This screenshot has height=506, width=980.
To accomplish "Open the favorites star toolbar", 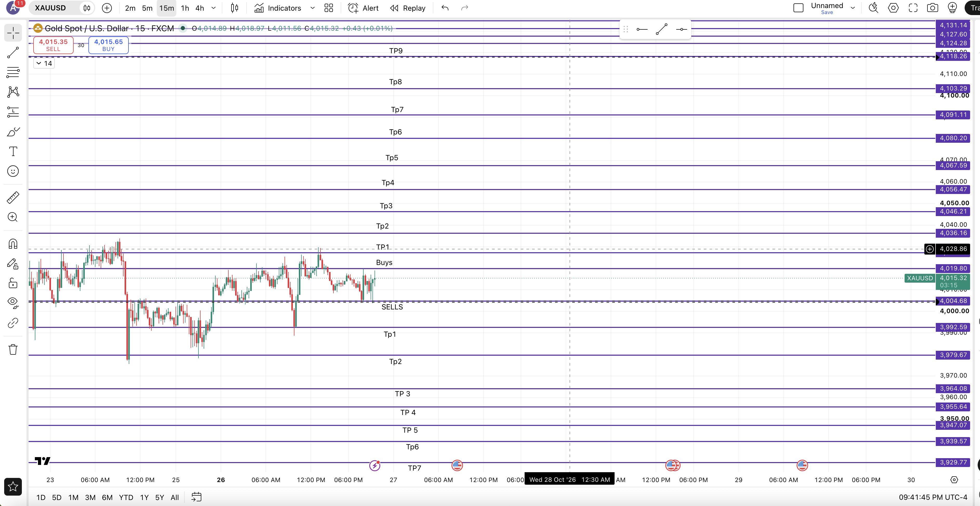I will (x=13, y=486).
